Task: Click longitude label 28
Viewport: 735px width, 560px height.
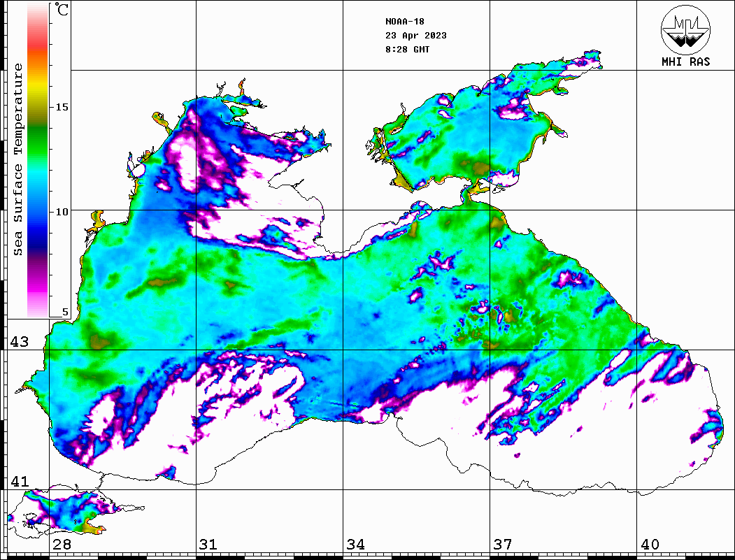Action: (x=62, y=544)
